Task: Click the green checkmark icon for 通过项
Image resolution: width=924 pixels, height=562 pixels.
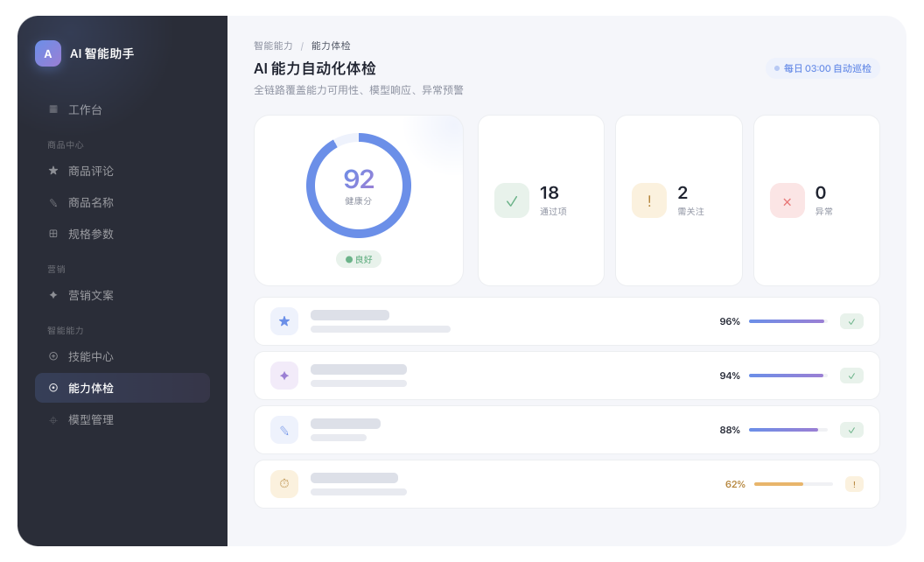Action: (512, 200)
